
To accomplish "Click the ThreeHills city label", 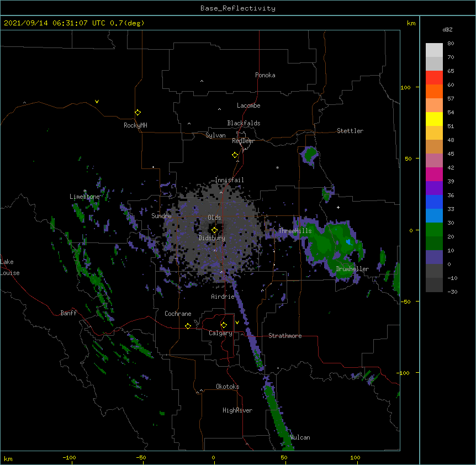I will (295, 231).
